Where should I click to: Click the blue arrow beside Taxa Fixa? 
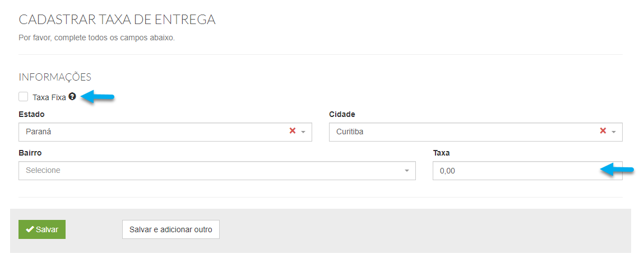click(x=98, y=97)
